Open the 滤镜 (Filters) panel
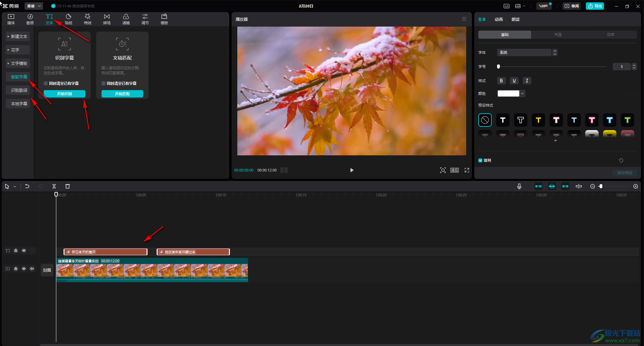Screen dimensions: 644x346 (126, 19)
